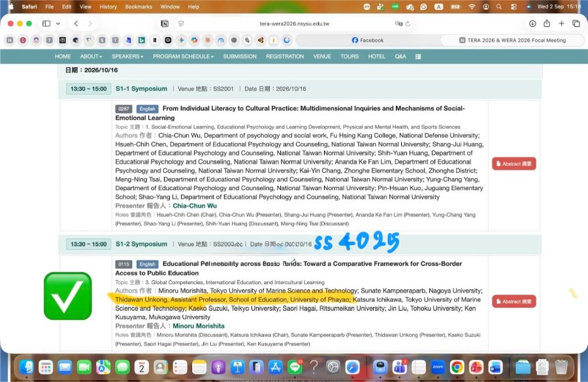Expand the PROGRAM SCHEDULE dropdown
The image size is (588, 382).
[x=184, y=57]
